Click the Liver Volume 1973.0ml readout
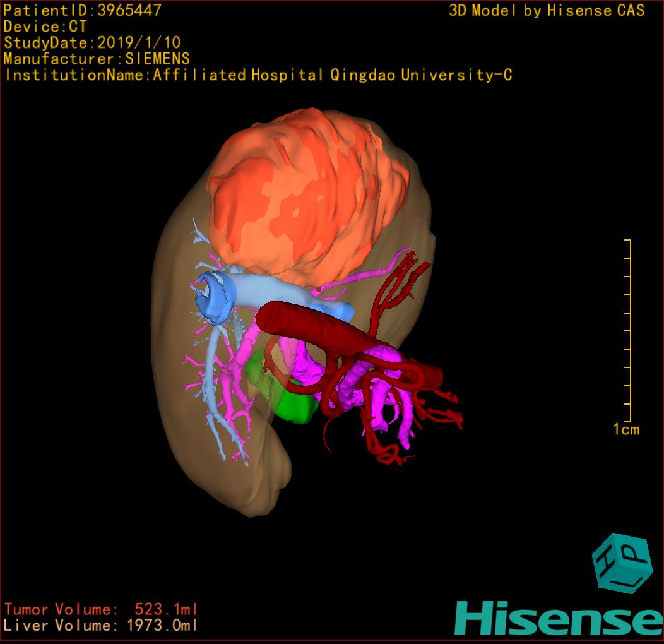 pyautogui.click(x=101, y=626)
